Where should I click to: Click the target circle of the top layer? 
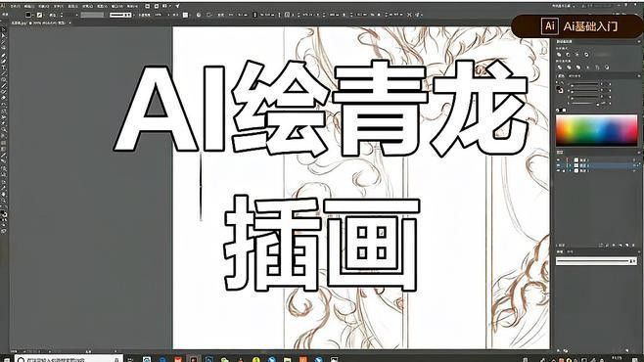tap(634, 160)
